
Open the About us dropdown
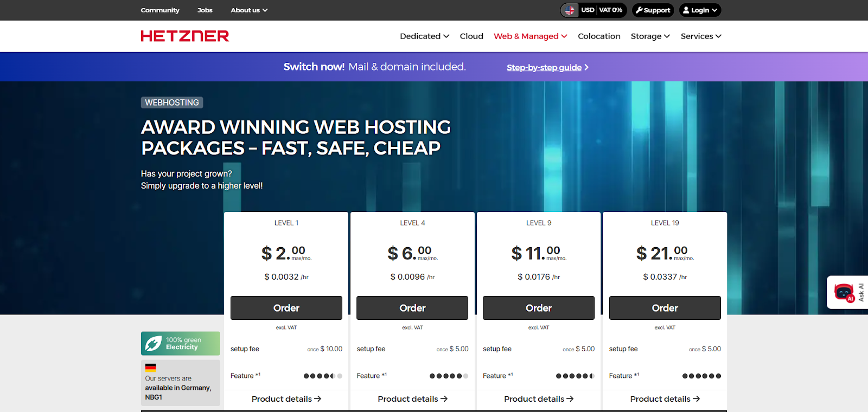pyautogui.click(x=249, y=10)
